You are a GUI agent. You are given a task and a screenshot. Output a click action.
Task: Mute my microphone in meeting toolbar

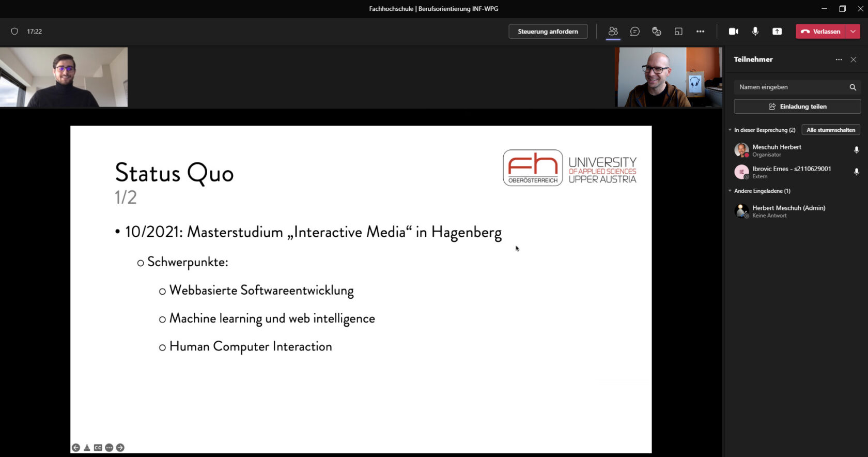(755, 32)
